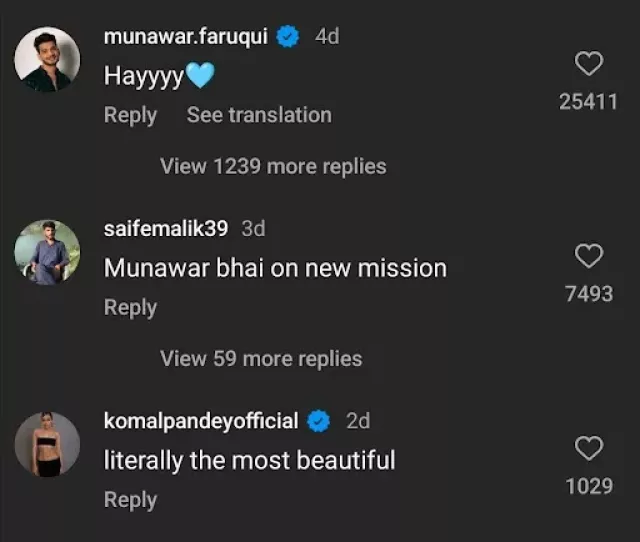Open komalpandeyofficial's profile picture
640x542 pixels.
(x=47, y=443)
